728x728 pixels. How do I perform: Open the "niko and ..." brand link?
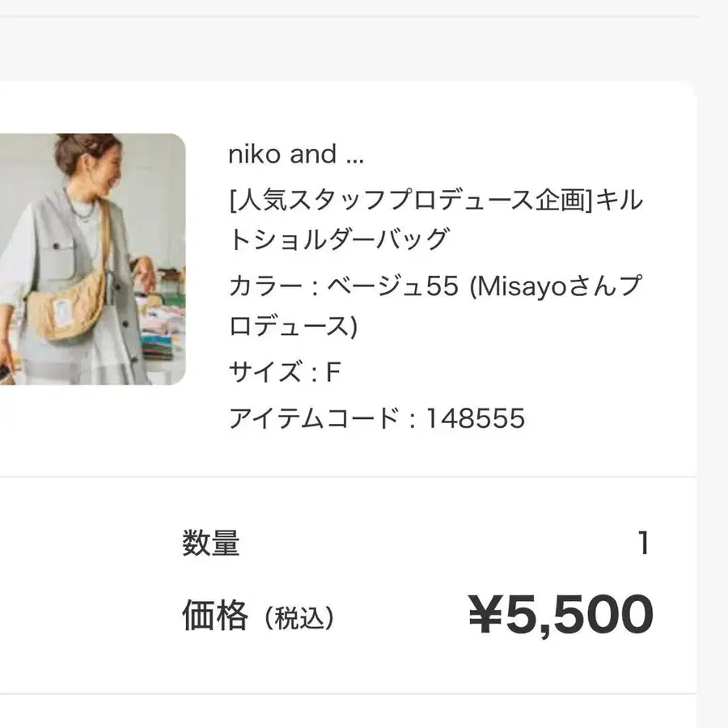tap(297, 154)
